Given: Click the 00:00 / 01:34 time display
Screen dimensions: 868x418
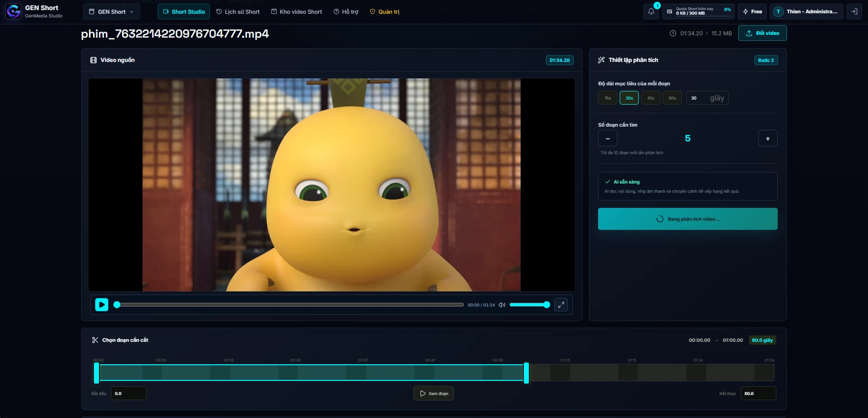Looking at the screenshot, I should pyautogui.click(x=481, y=305).
